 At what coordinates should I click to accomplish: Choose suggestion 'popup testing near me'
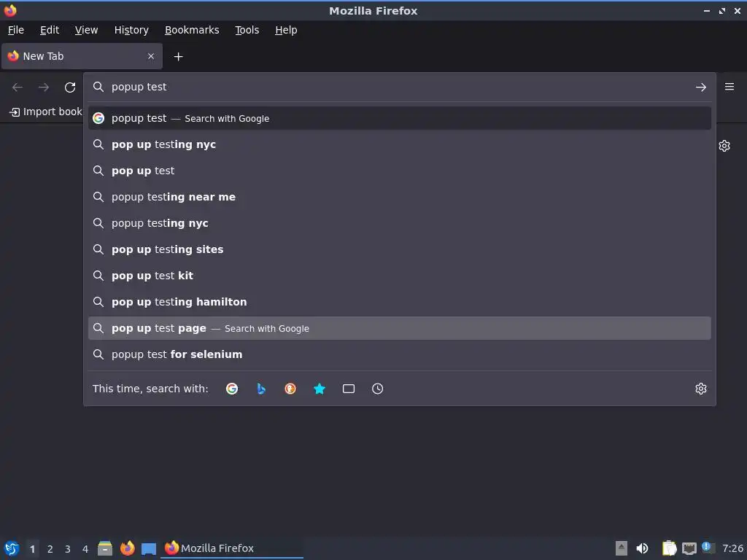400,197
